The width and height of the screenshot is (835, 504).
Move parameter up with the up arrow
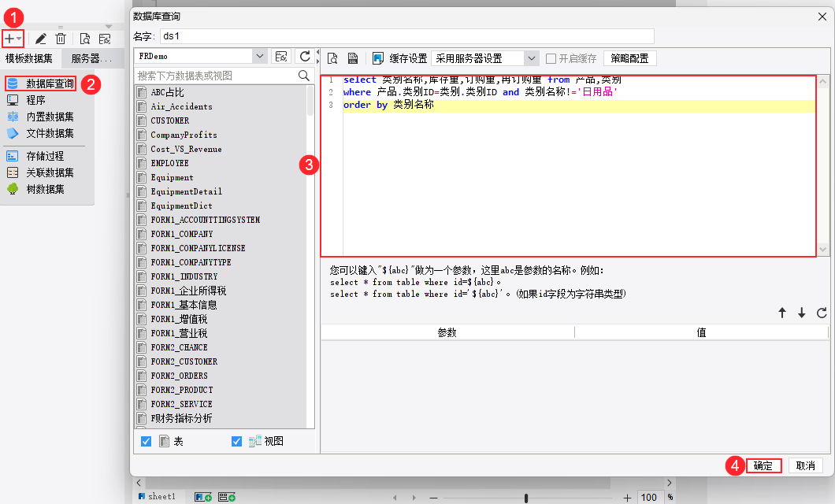click(x=782, y=313)
